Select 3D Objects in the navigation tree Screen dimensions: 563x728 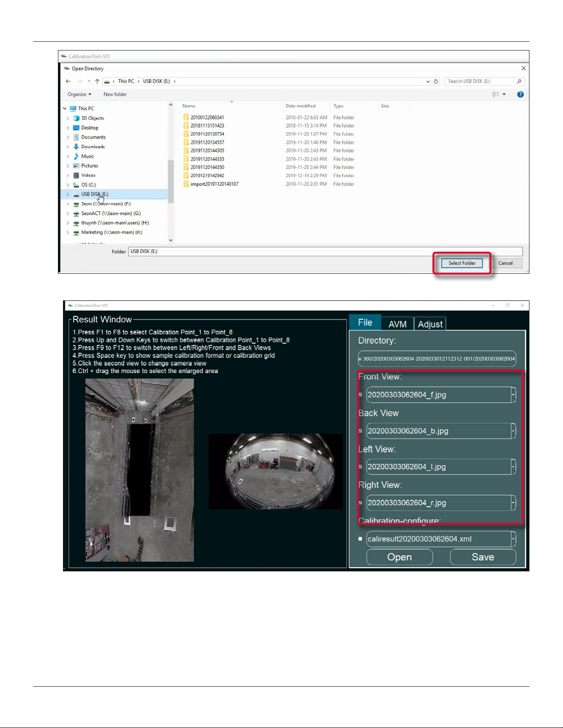pos(92,118)
